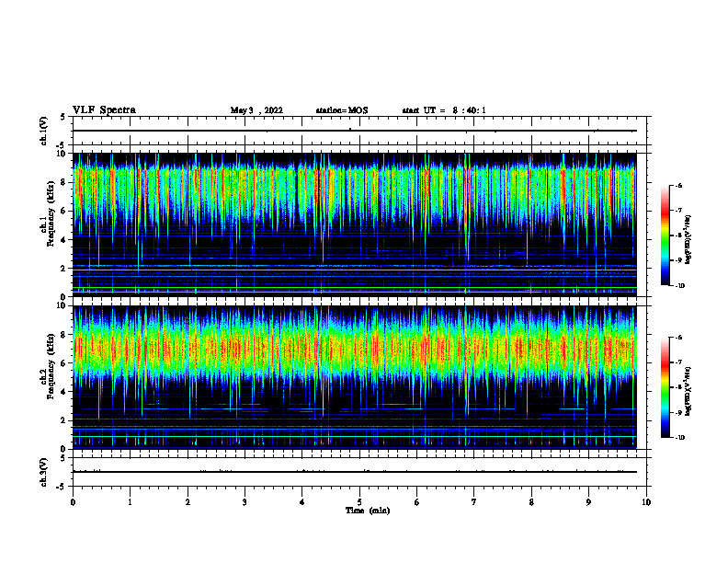This screenshot has height=563, width=728.
Task: Click the ch.1(V) waveform strip at top
Action: [x=359, y=131]
